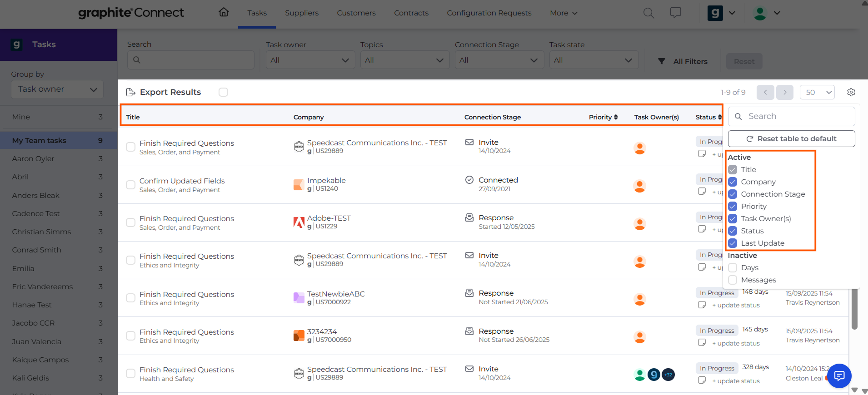This screenshot has height=395, width=868.
Task: Enable the Messages column checkbox
Action: (x=733, y=280)
